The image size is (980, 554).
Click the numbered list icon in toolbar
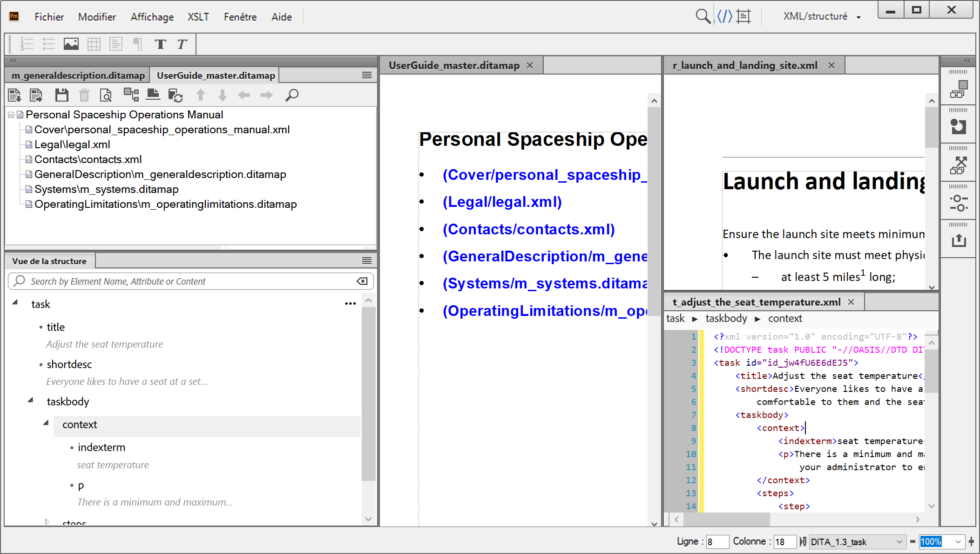27,44
